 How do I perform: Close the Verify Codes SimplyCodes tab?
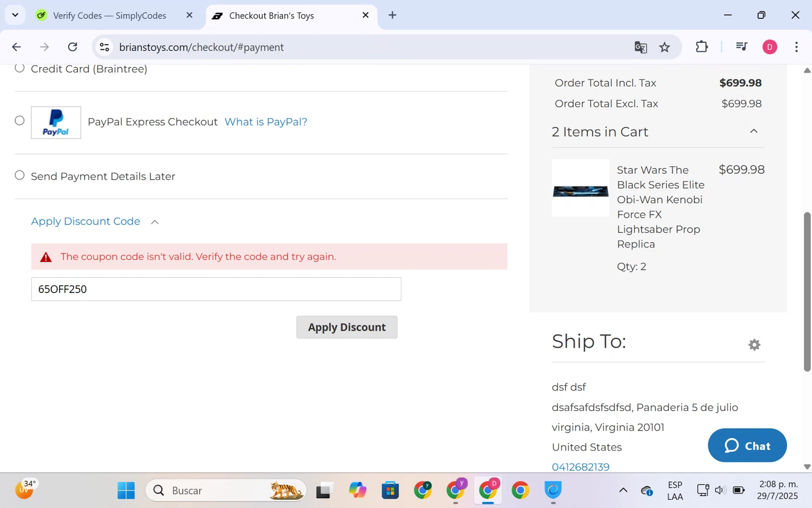[x=189, y=15]
